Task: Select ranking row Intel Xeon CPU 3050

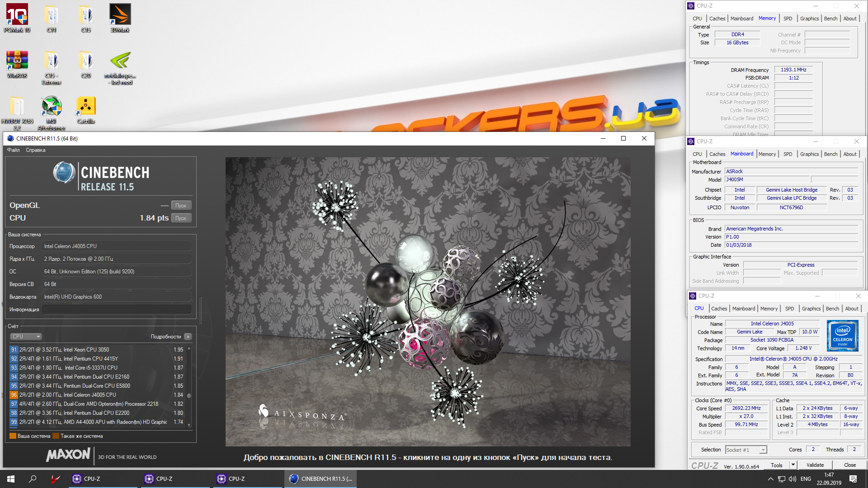Action: (97, 350)
